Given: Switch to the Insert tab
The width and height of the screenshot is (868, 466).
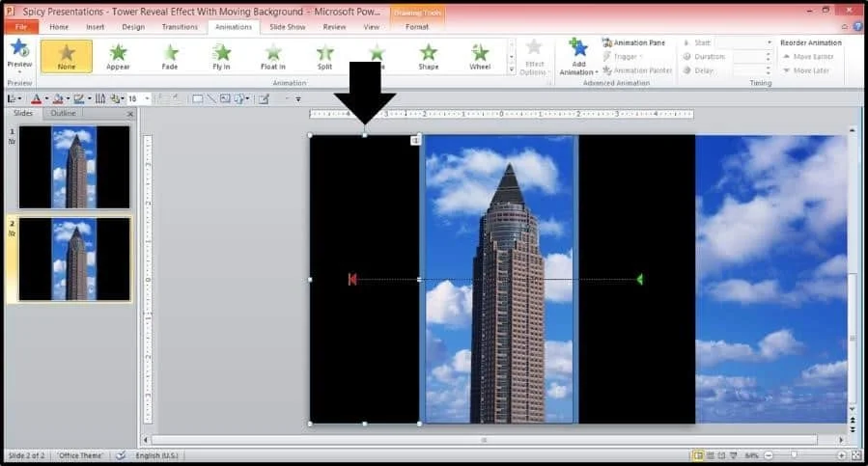Looking at the screenshot, I should tap(96, 27).
